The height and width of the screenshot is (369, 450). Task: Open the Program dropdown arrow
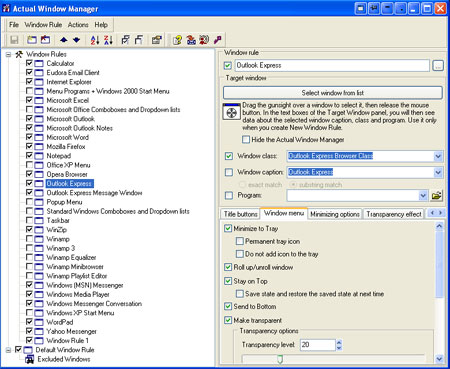tap(423, 195)
